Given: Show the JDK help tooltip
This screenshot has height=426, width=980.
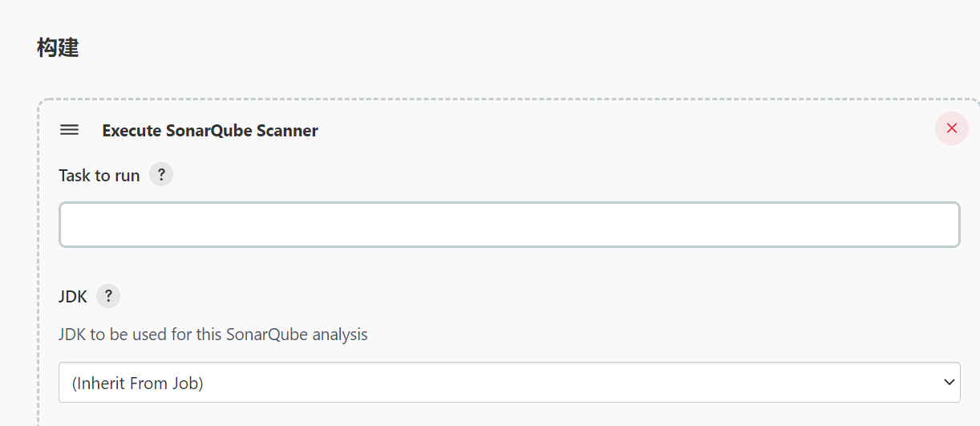Looking at the screenshot, I should (108, 296).
